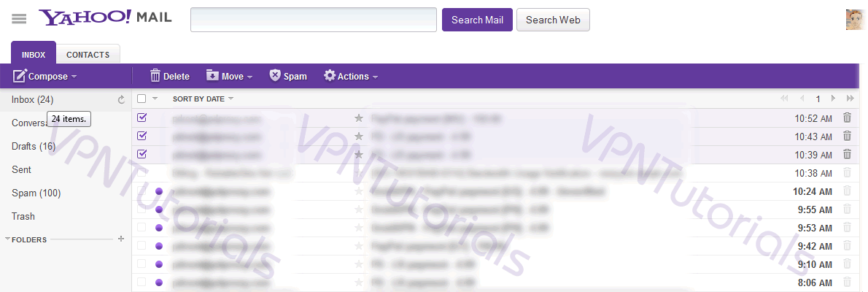Add a new folder with plus icon
The height and width of the screenshot is (292, 868).
[x=121, y=239]
